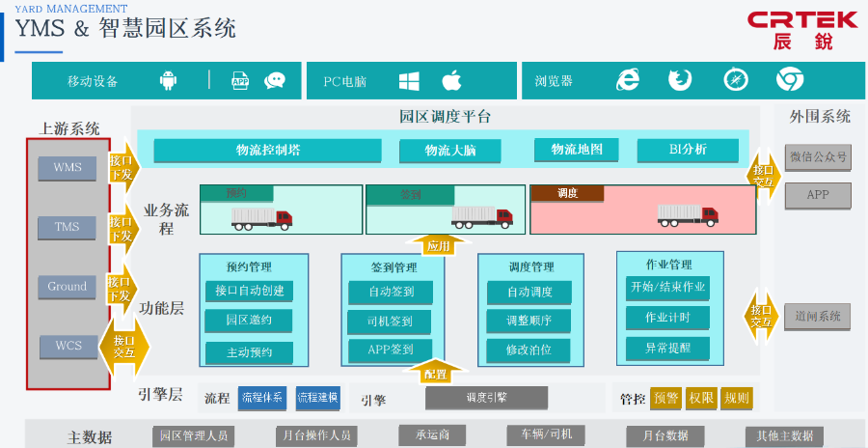Click the yellow 规则 control box

coord(737,398)
